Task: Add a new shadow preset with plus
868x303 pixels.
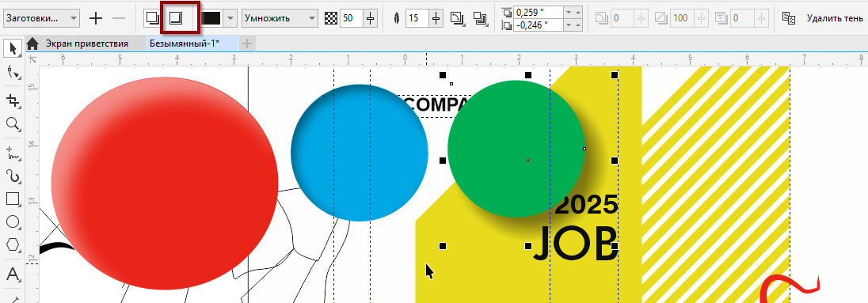Action: [x=97, y=18]
